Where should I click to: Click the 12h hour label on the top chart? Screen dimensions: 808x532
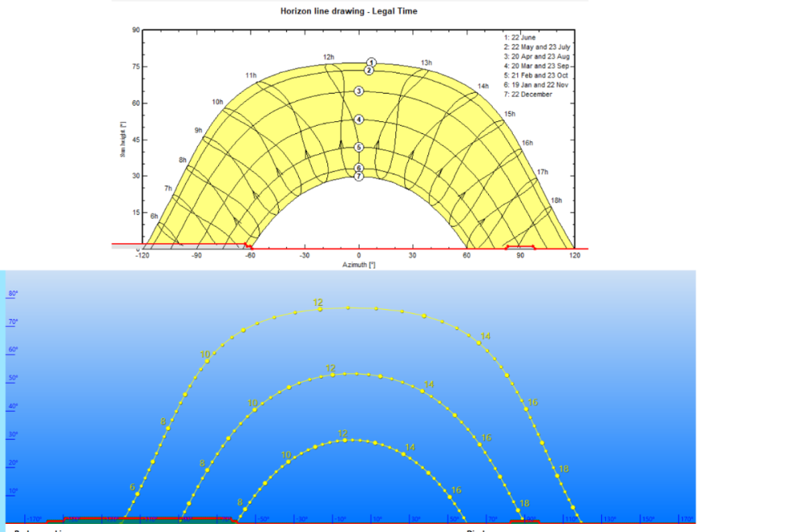[x=328, y=57]
